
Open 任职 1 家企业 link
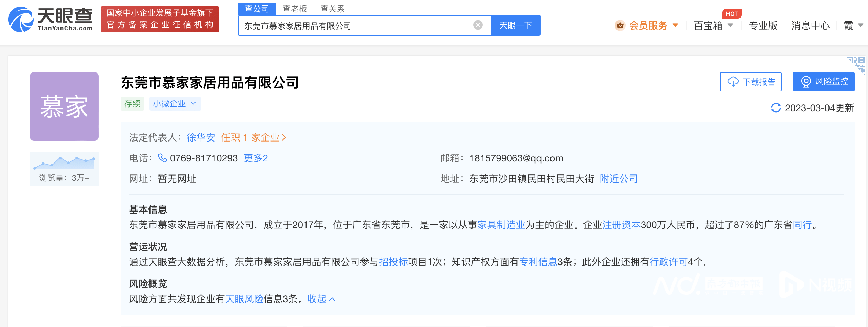(254, 137)
